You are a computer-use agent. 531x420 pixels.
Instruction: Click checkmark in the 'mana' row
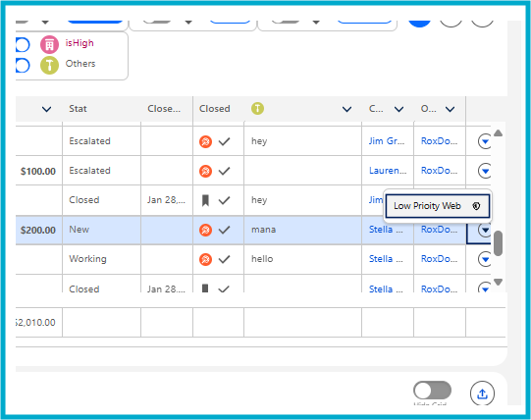[x=224, y=230]
